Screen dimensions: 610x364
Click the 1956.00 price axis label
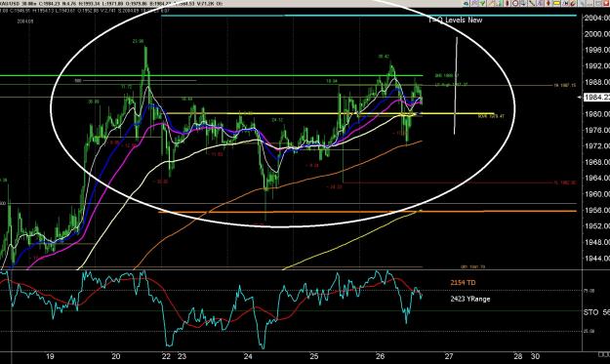596,210
